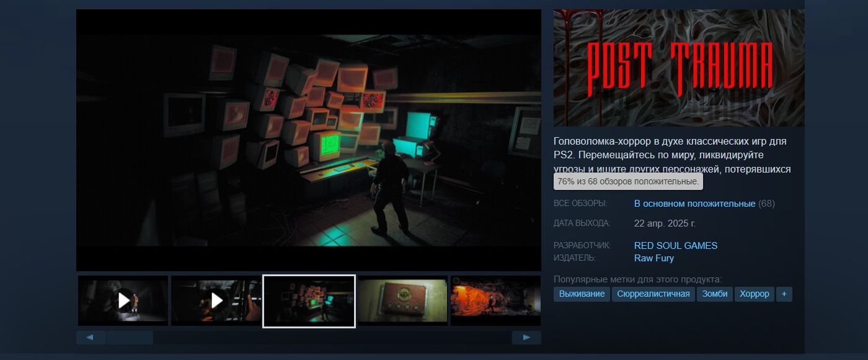Expand more tags with the plus button
The image size is (868, 360).
coord(784,294)
